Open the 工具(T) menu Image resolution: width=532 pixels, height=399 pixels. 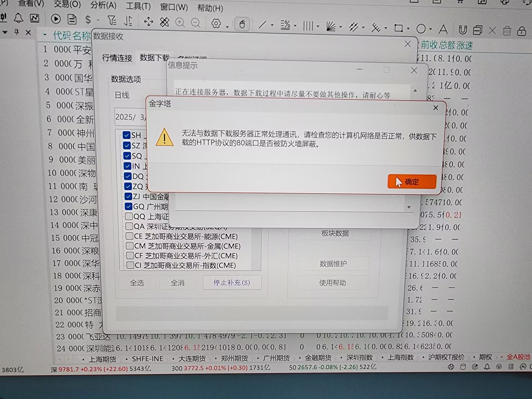[138, 6]
